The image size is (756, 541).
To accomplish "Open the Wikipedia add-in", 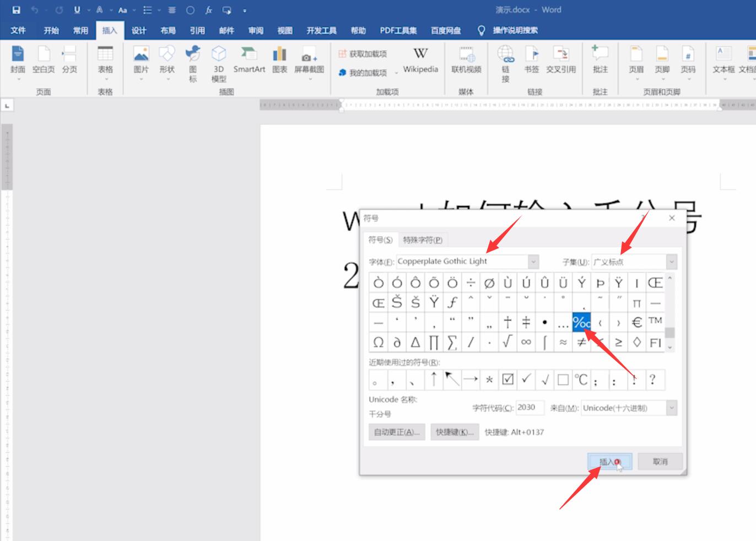I will (420, 59).
